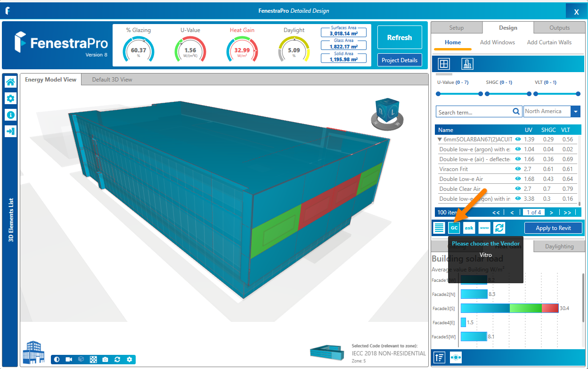This screenshot has height=369, width=588.
Task: Click the ask icon
Action: [x=469, y=228]
